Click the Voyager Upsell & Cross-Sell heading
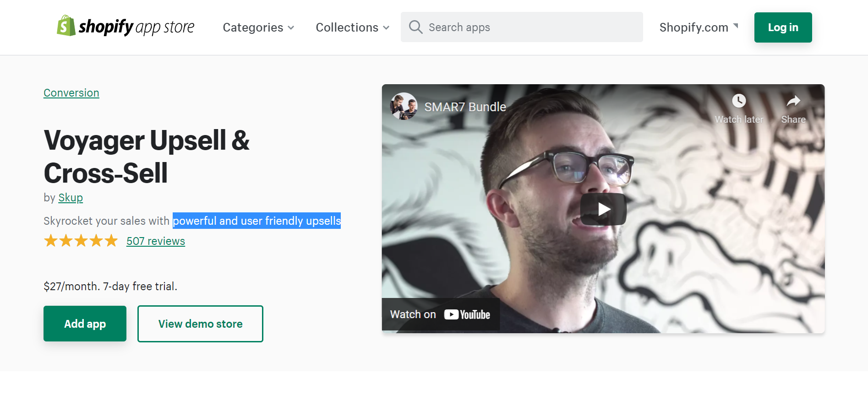The height and width of the screenshot is (395, 868). pos(147,157)
